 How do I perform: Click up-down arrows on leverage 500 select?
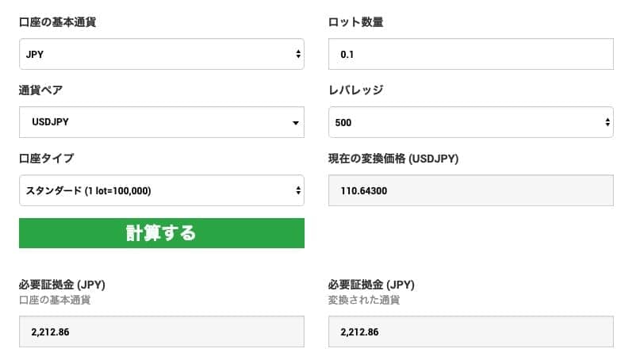tap(607, 122)
